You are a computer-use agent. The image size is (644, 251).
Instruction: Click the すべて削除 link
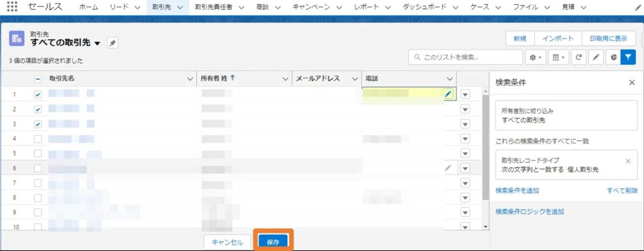click(622, 190)
